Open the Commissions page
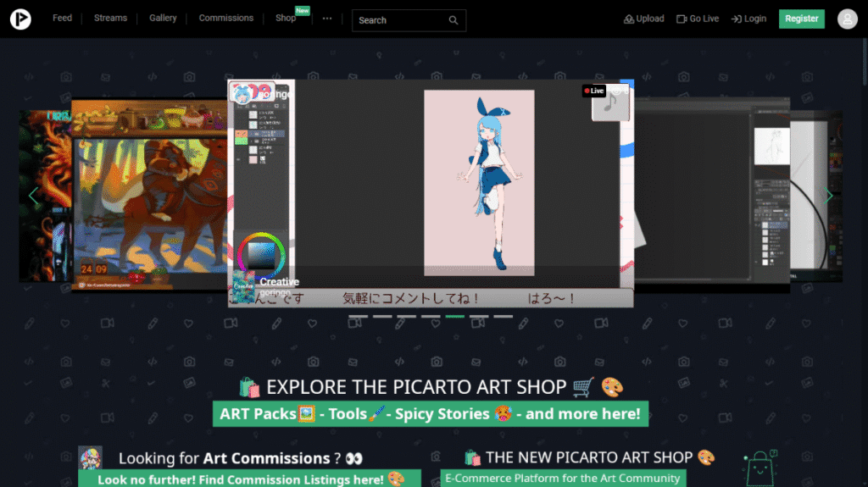The width and height of the screenshot is (868, 487). 225,19
